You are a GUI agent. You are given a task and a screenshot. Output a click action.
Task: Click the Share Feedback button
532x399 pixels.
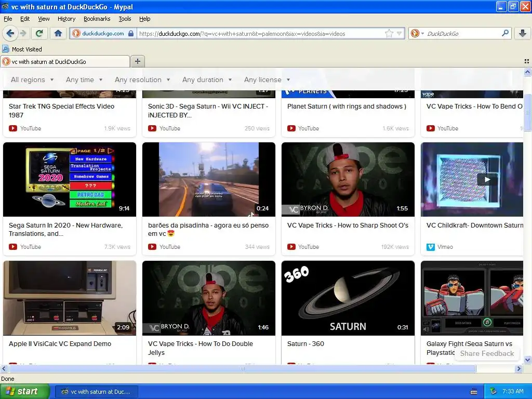487,353
